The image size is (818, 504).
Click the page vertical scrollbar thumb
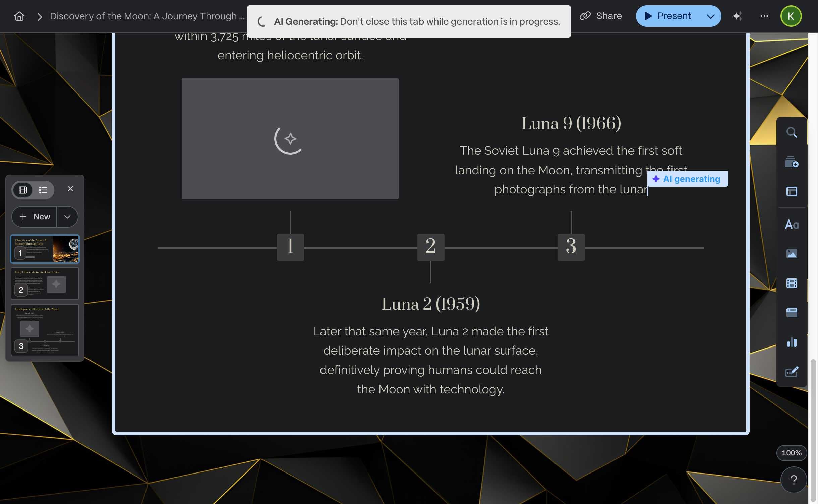[813, 430]
